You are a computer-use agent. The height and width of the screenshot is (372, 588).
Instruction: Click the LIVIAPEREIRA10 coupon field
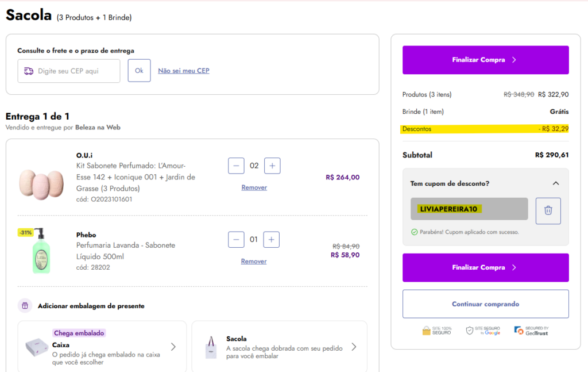coord(469,209)
